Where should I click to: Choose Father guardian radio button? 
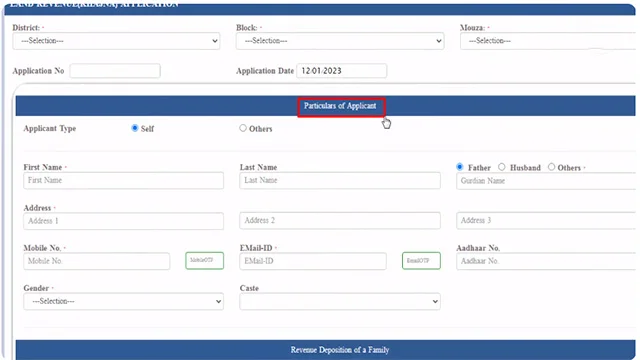tap(460, 167)
